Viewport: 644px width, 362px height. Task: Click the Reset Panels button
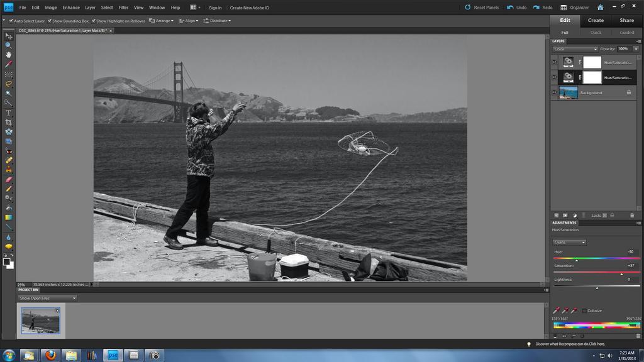pos(482,8)
